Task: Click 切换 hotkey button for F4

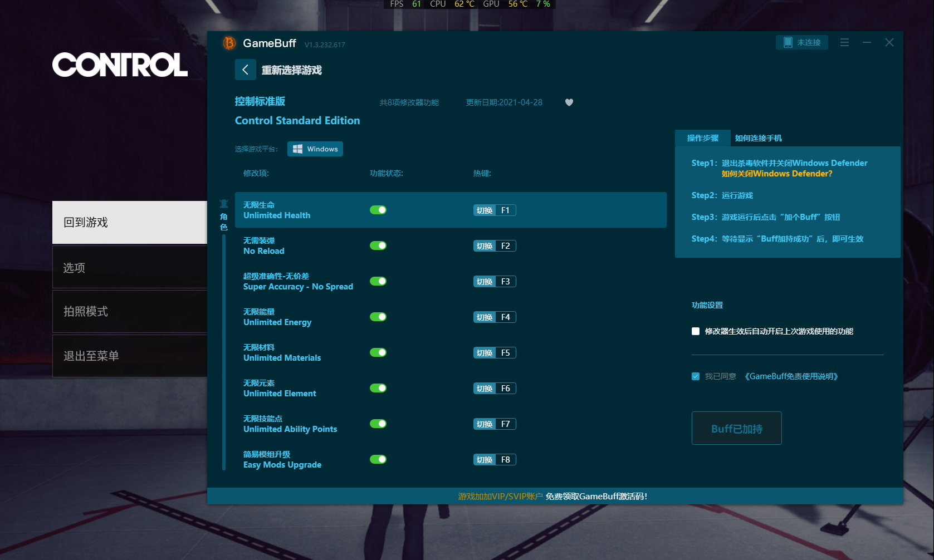Action: coord(485,317)
